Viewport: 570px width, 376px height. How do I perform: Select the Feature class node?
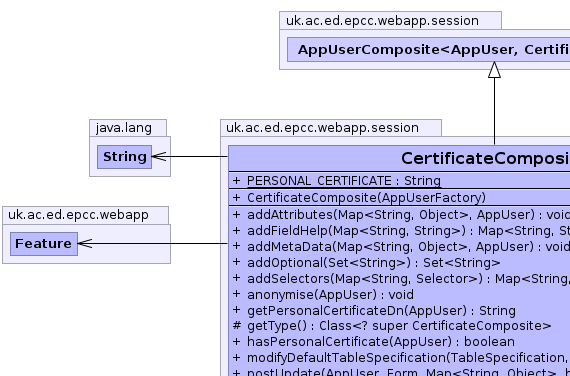tap(44, 244)
